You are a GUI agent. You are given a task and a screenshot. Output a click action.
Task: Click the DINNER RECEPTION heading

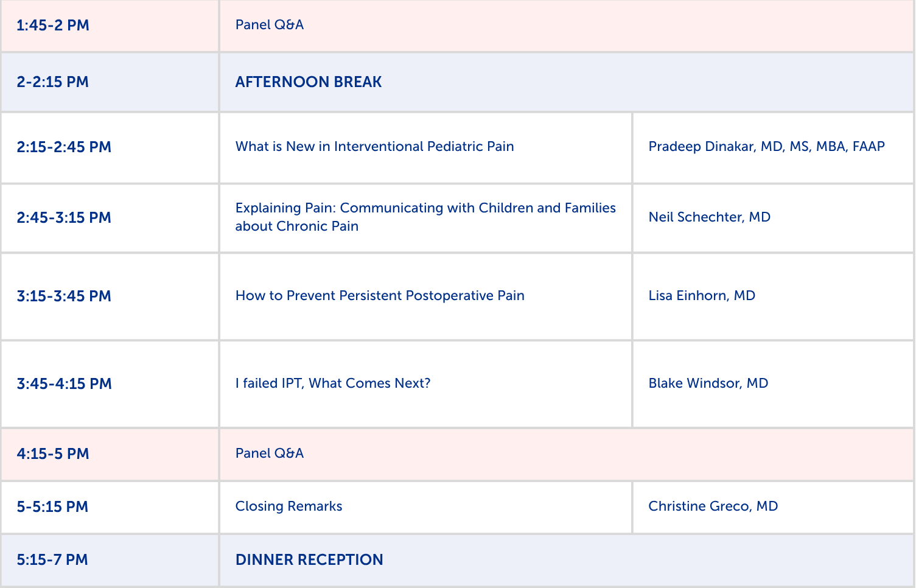point(309,560)
